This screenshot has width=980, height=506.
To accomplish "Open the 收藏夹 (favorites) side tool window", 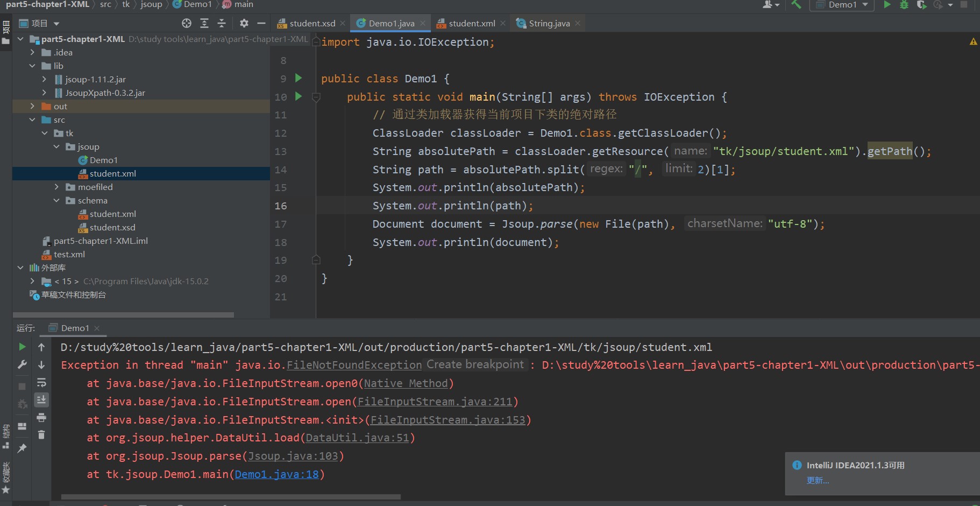I will point(6,477).
